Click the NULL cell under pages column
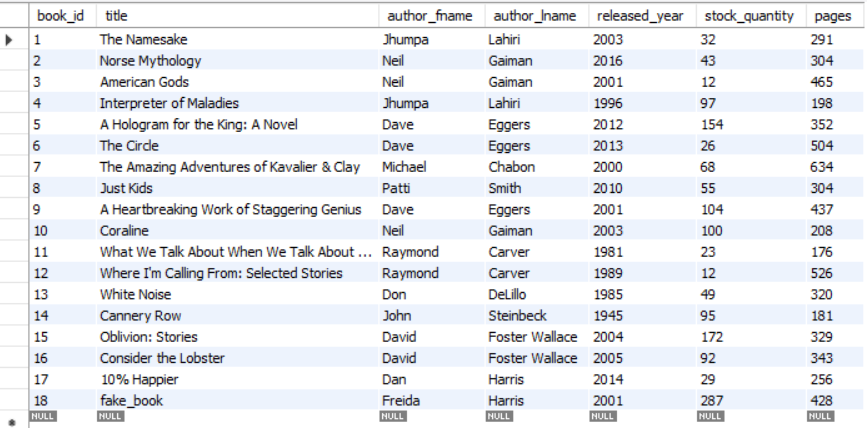Screen dimensions: 867x428 tap(820, 416)
